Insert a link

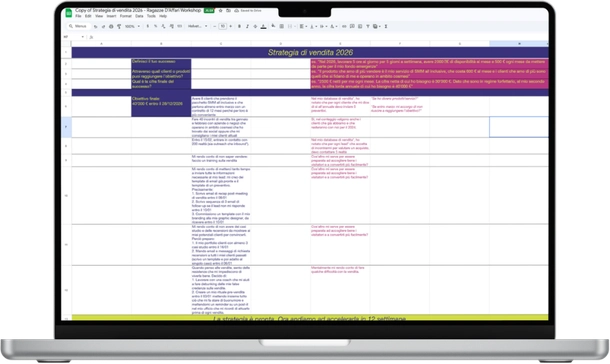(x=344, y=26)
